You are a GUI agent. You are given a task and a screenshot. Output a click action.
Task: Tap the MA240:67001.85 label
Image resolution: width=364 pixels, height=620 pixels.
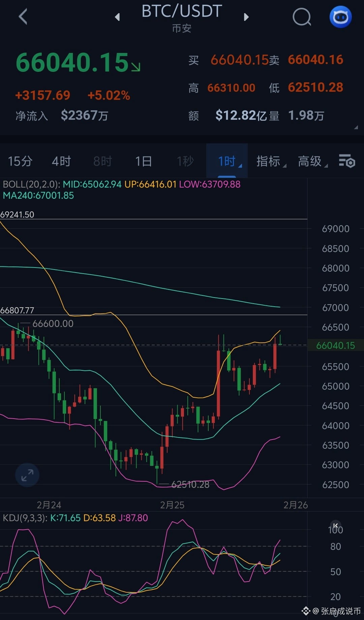coord(38,195)
